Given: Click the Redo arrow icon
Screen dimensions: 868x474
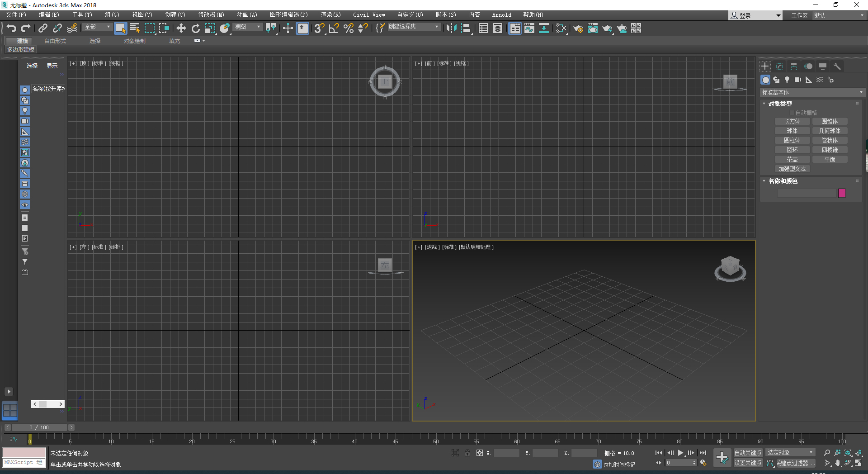Looking at the screenshot, I should coord(26,28).
